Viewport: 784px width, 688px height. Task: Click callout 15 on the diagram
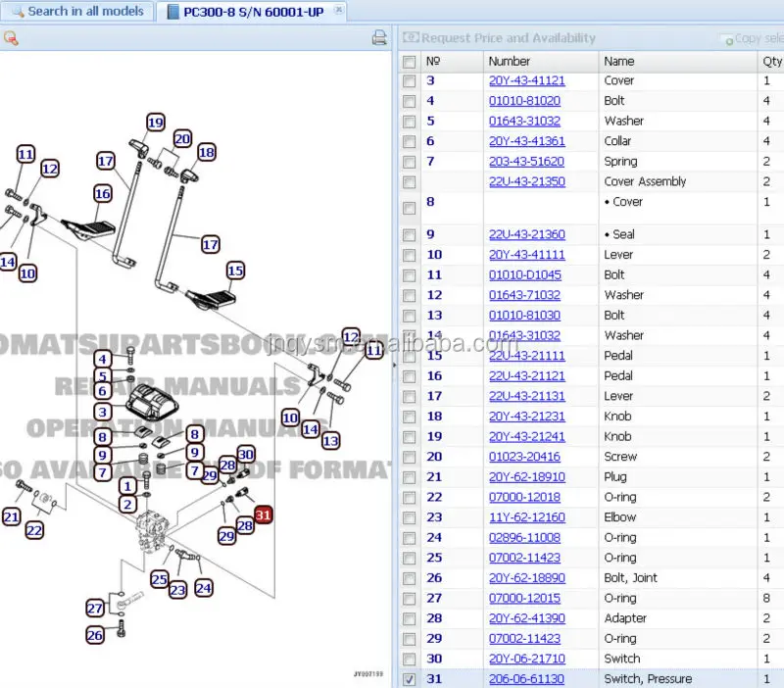click(235, 270)
